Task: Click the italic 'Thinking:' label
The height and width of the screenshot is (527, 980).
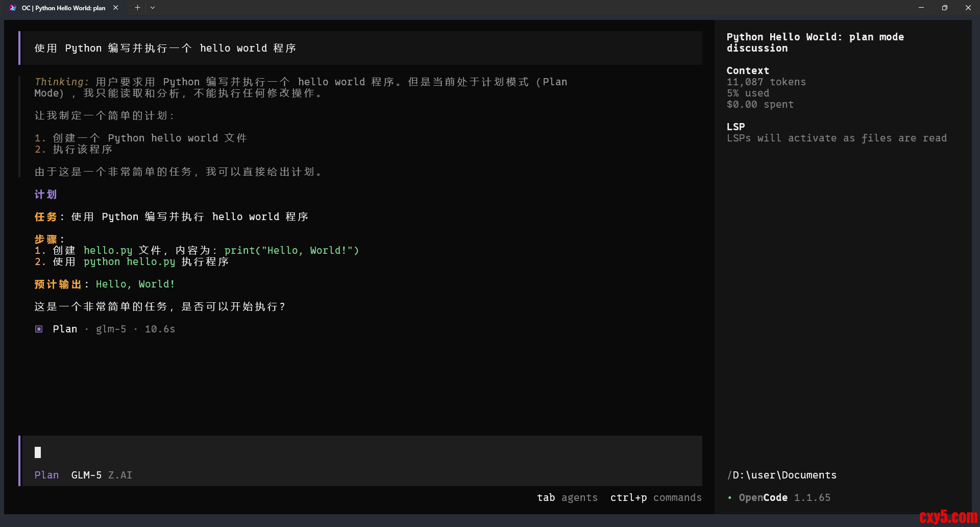Action: pyautogui.click(x=62, y=82)
